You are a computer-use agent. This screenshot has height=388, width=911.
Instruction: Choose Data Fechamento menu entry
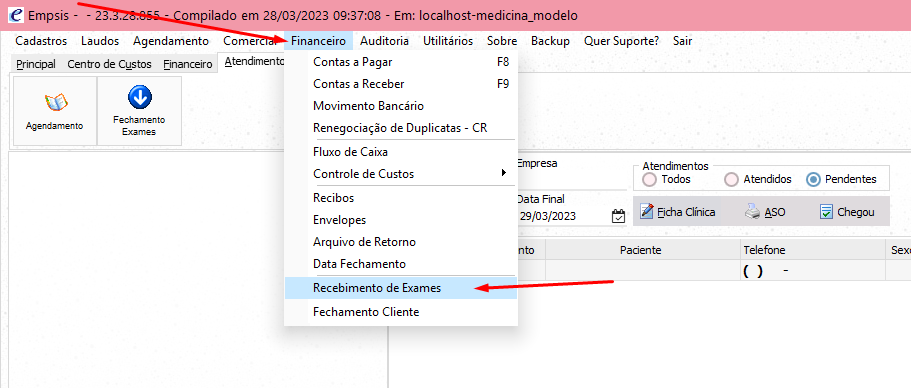(x=401, y=264)
